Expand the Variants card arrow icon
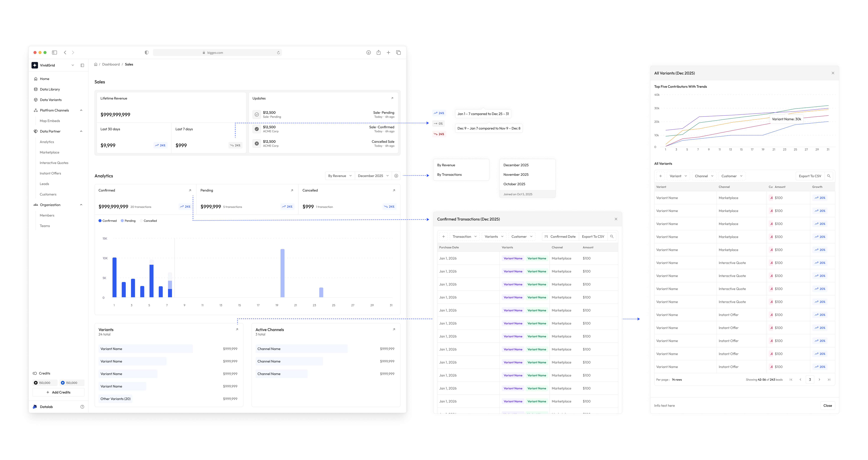868x460 pixels. tap(237, 329)
